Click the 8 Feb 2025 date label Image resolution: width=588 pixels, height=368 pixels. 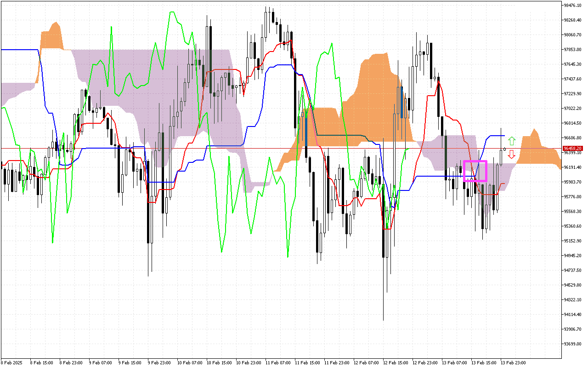11,363
